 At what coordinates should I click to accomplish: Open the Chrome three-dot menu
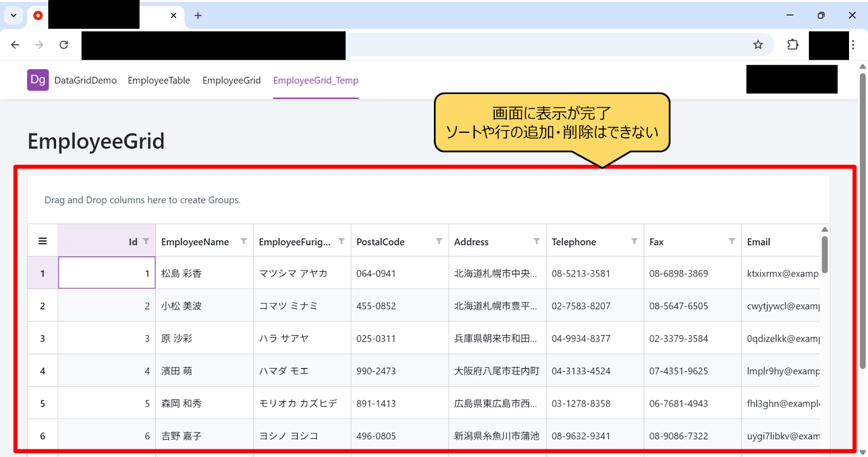click(x=853, y=45)
